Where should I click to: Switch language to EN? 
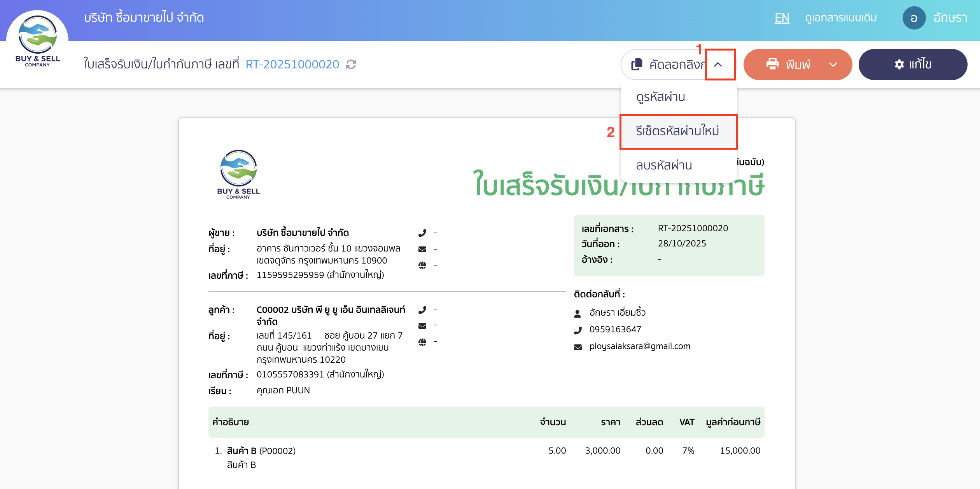point(782,17)
